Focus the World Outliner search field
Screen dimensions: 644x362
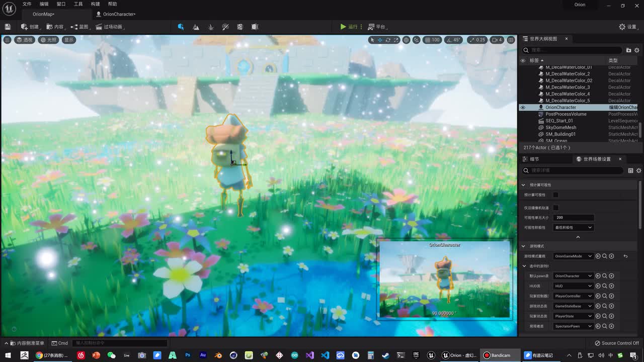point(572,50)
